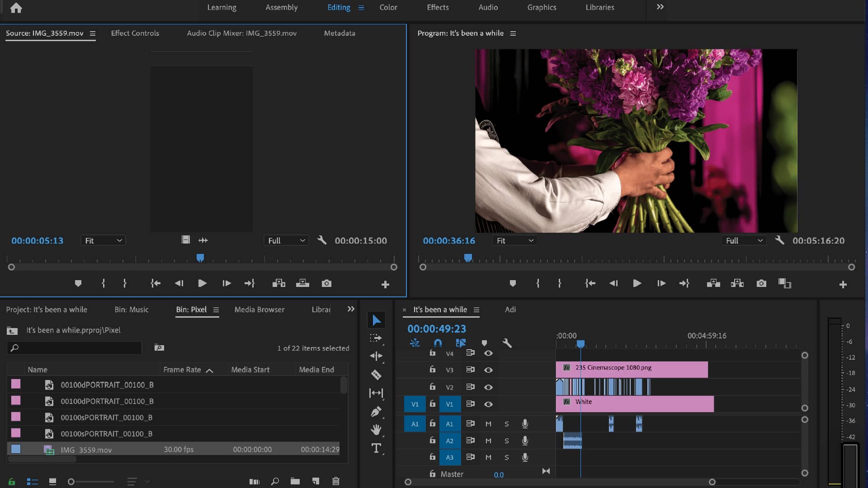Viewport: 868px width, 488px height.
Task: Click the Home icon
Action: 16,8
